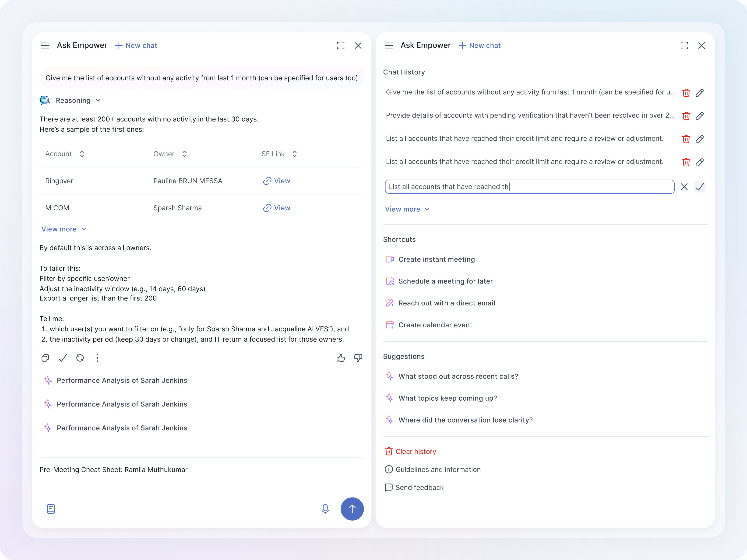Image resolution: width=747 pixels, height=560 pixels.
Task: Give thumbs up to the response
Action: 340,358
